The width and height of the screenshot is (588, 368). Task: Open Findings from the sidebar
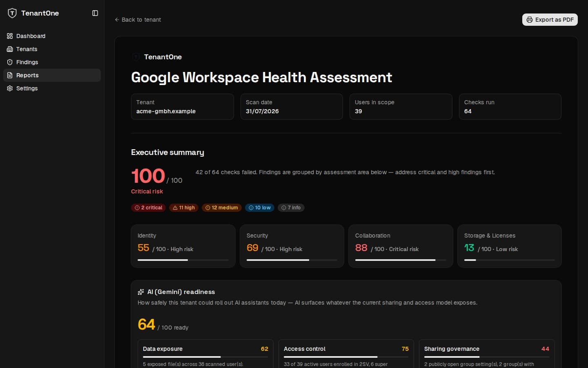coord(52,62)
